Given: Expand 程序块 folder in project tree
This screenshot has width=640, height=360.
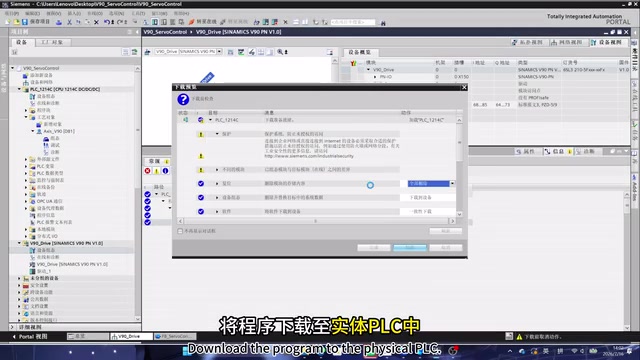Looking at the screenshot, I should tap(26, 110).
